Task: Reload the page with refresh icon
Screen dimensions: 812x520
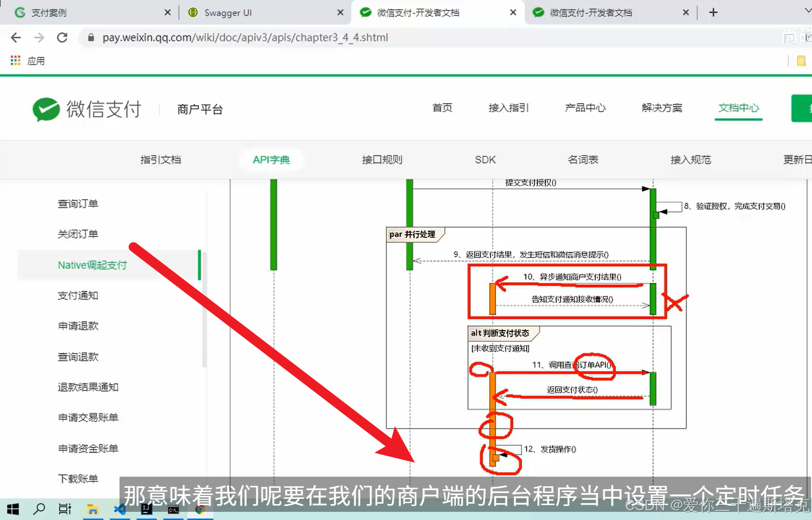Action: pos(62,38)
